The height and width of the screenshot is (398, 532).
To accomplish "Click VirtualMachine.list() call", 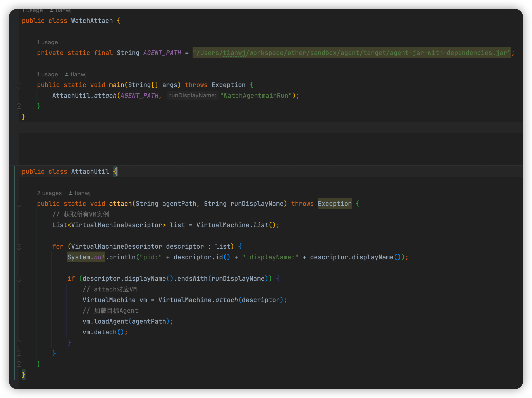I will coord(236,225).
